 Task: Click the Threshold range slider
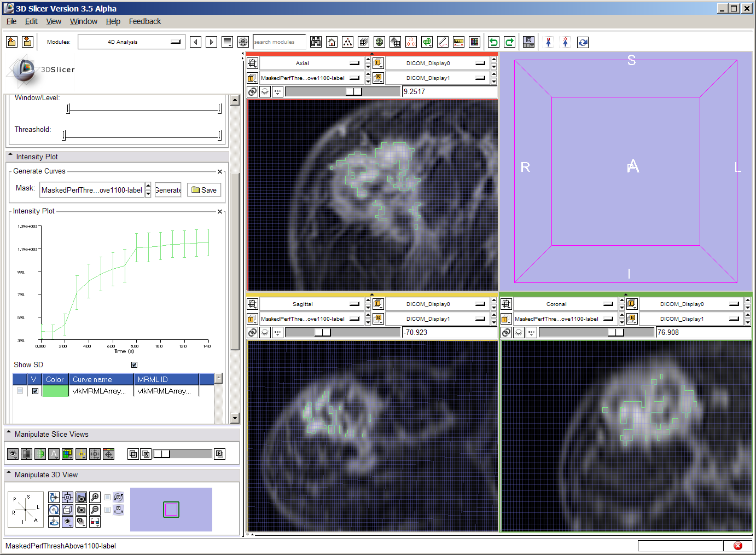(142, 136)
